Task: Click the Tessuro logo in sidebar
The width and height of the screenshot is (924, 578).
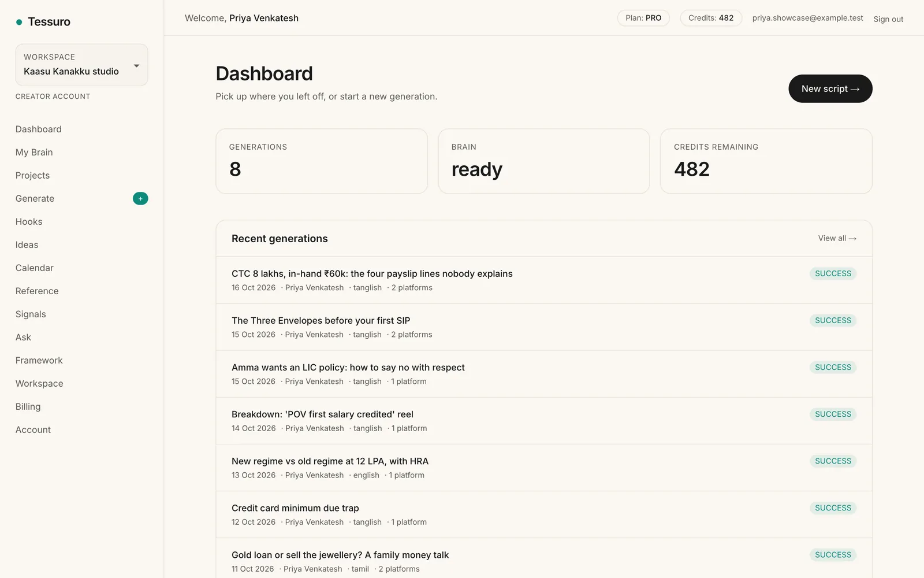Action: click(43, 22)
